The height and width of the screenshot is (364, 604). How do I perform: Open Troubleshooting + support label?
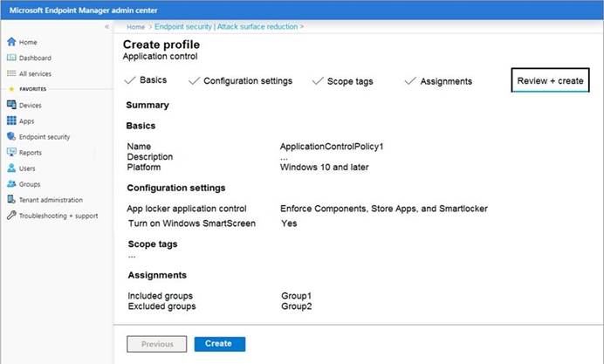click(x=58, y=216)
